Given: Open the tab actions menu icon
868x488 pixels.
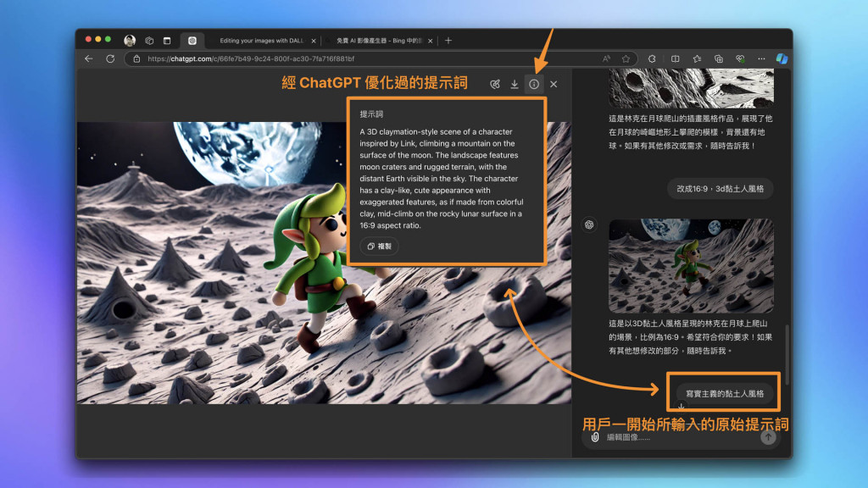Looking at the screenshot, I should [x=167, y=41].
